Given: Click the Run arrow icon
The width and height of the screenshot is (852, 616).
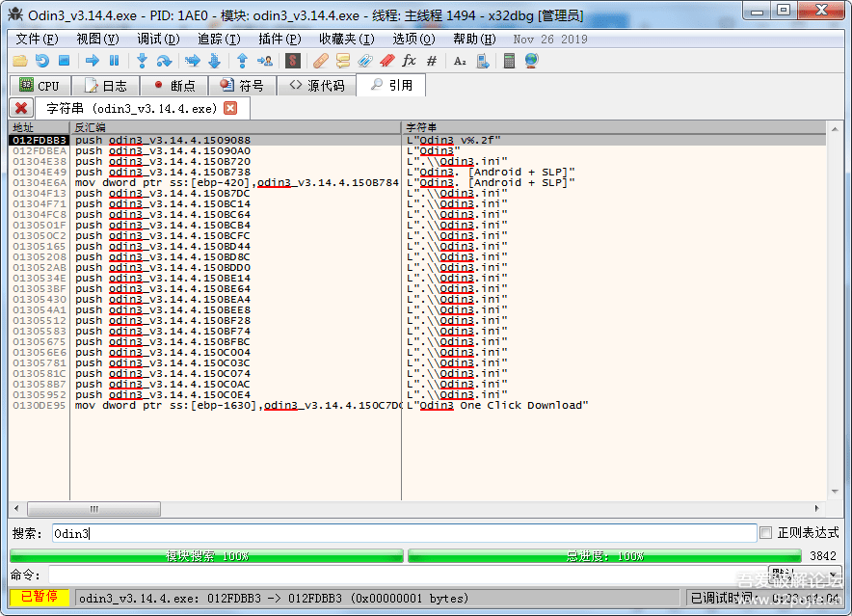Looking at the screenshot, I should 93,61.
